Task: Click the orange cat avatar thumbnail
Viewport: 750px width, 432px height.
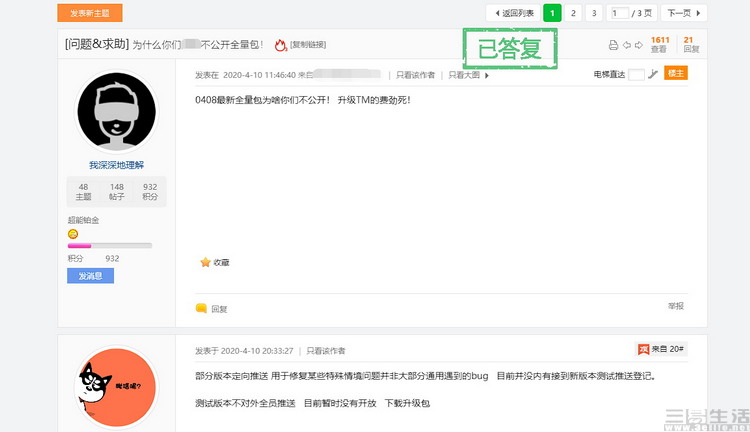Action: [116, 387]
